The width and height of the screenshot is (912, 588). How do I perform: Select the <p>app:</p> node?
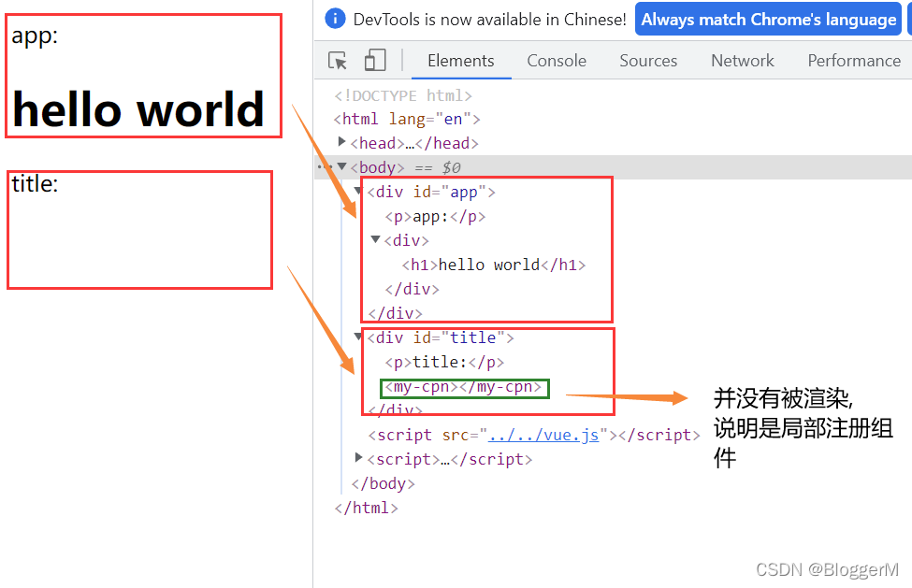coord(435,217)
